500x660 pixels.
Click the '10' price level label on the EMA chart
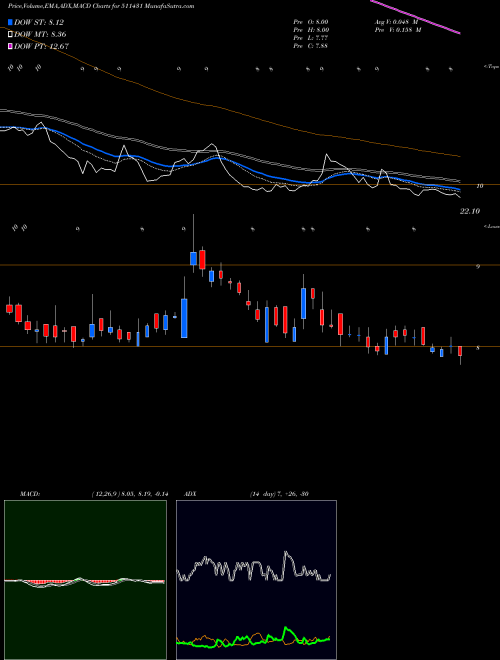point(479,186)
